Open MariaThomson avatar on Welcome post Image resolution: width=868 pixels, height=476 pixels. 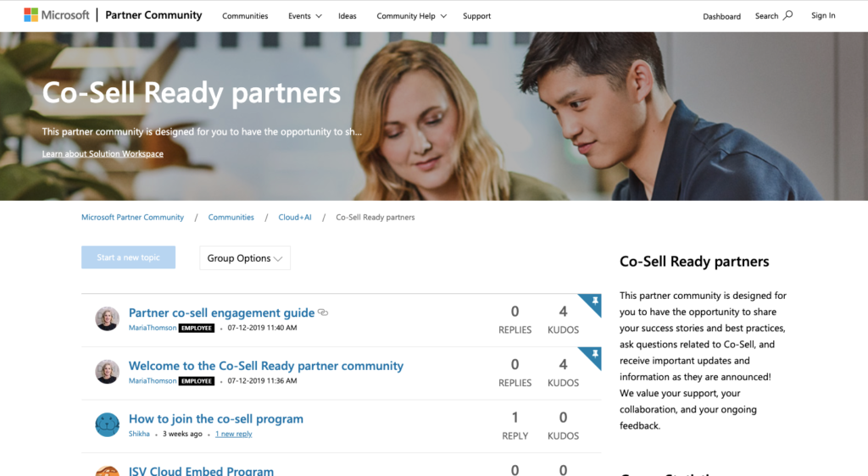tap(107, 372)
